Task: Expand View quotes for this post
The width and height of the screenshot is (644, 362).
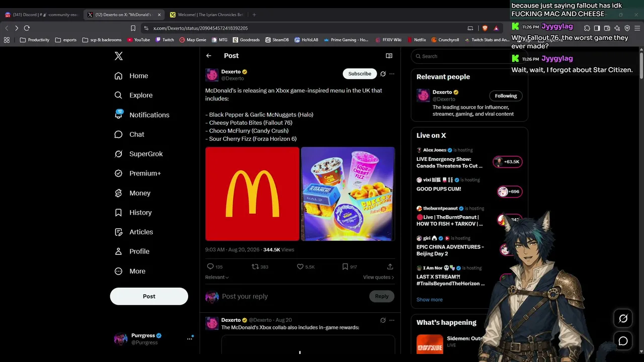Action: (378, 277)
